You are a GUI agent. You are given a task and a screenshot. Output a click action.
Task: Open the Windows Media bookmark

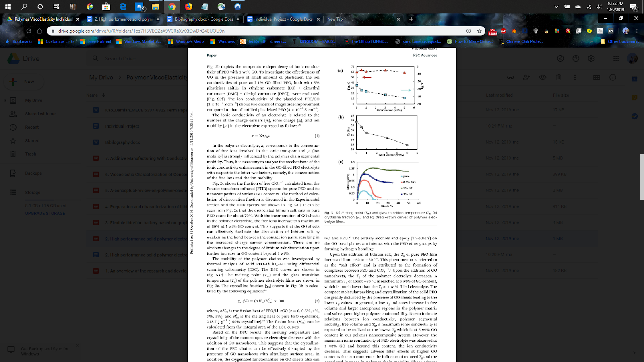click(186, 41)
